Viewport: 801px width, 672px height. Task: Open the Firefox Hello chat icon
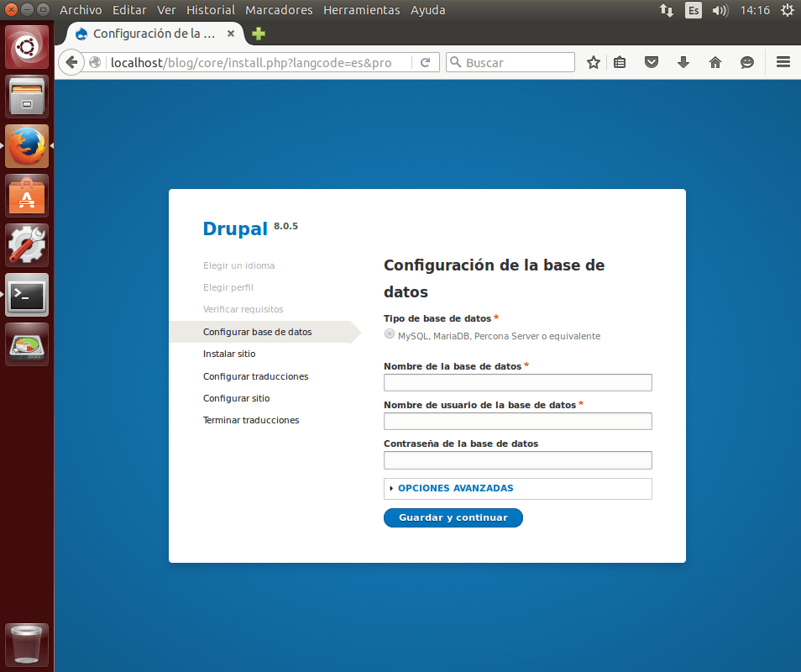[x=747, y=62]
